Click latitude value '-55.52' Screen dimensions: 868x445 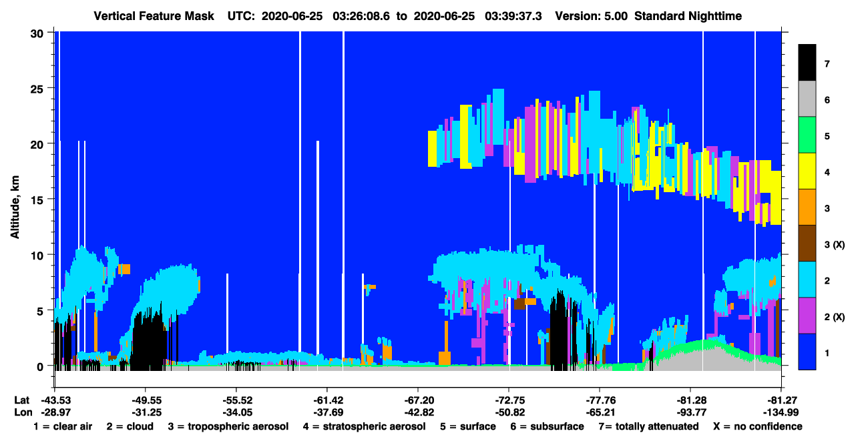[236, 400]
